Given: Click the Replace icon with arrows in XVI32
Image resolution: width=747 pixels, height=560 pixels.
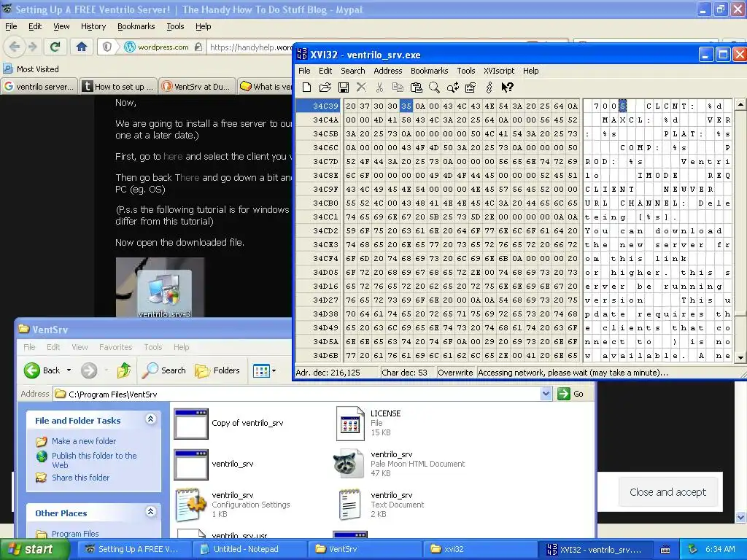Looking at the screenshot, I should pos(452,87).
